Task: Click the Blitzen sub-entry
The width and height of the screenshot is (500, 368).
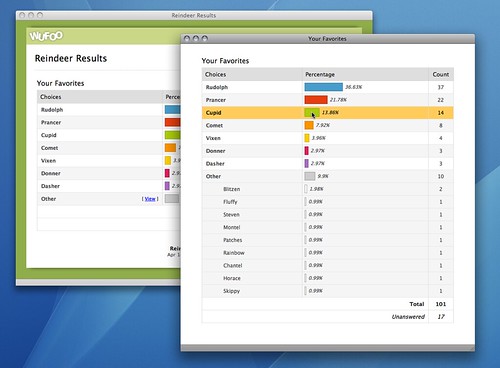Action: [232, 189]
